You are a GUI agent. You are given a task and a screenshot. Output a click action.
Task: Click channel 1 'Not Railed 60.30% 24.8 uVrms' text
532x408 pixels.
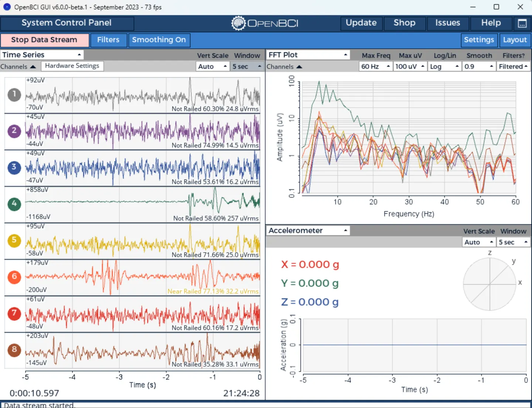tap(215, 109)
